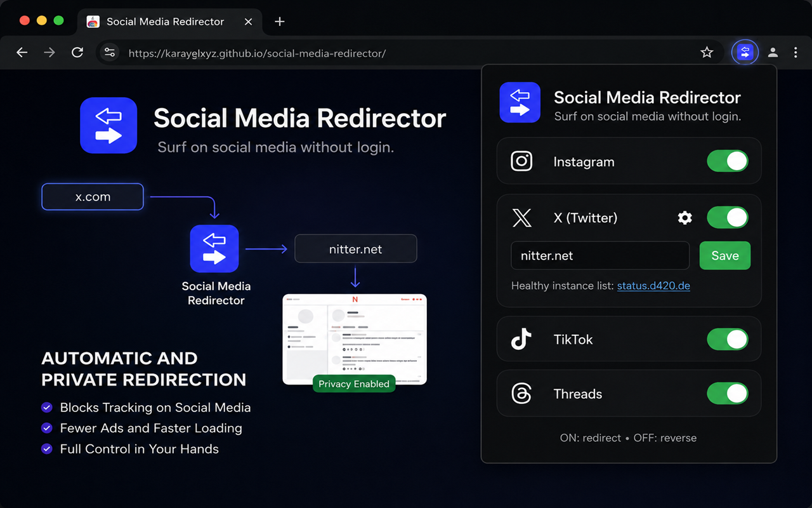Toggle the Instagram redirect switch
The height and width of the screenshot is (508, 812).
[728, 161]
